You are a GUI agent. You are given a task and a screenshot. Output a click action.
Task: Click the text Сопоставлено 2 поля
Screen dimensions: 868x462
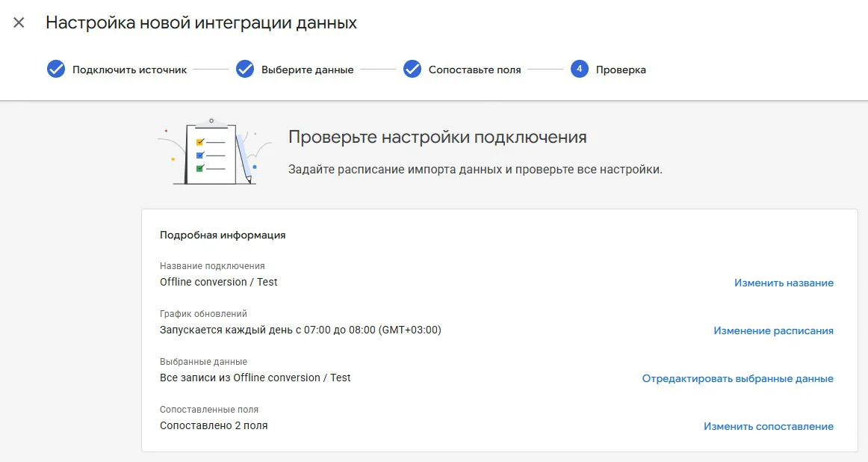[x=214, y=425]
